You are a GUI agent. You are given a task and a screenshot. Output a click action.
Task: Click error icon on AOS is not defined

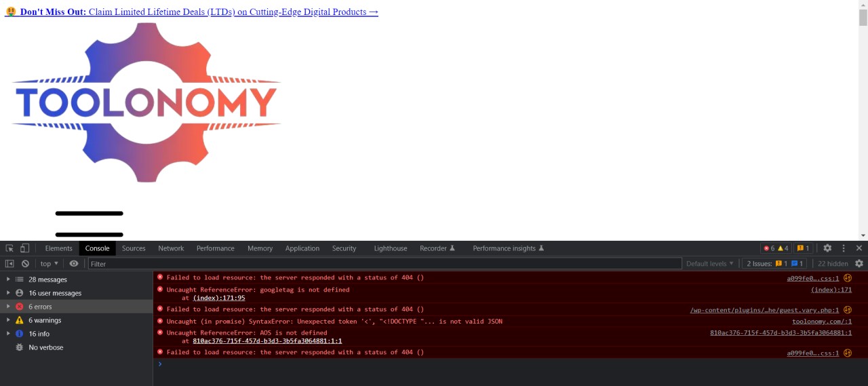[160, 332]
